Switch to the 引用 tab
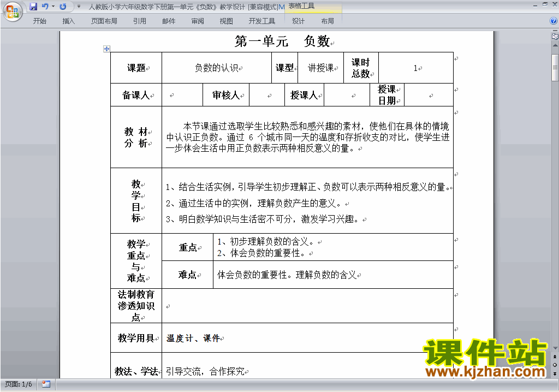 pyautogui.click(x=140, y=21)
